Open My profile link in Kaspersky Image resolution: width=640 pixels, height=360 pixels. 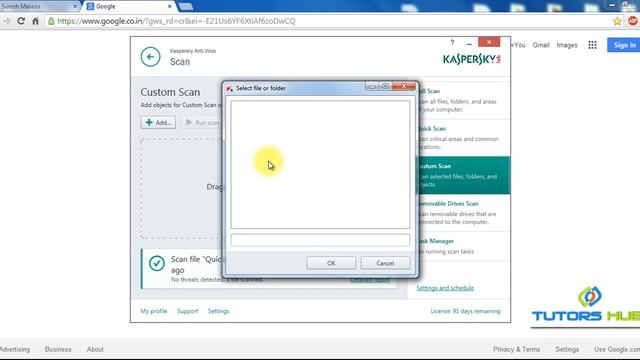tap(154, 311)
